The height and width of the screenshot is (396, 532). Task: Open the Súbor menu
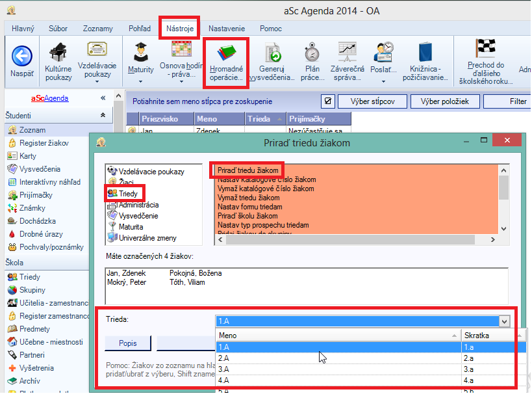(x=58, y=29)
